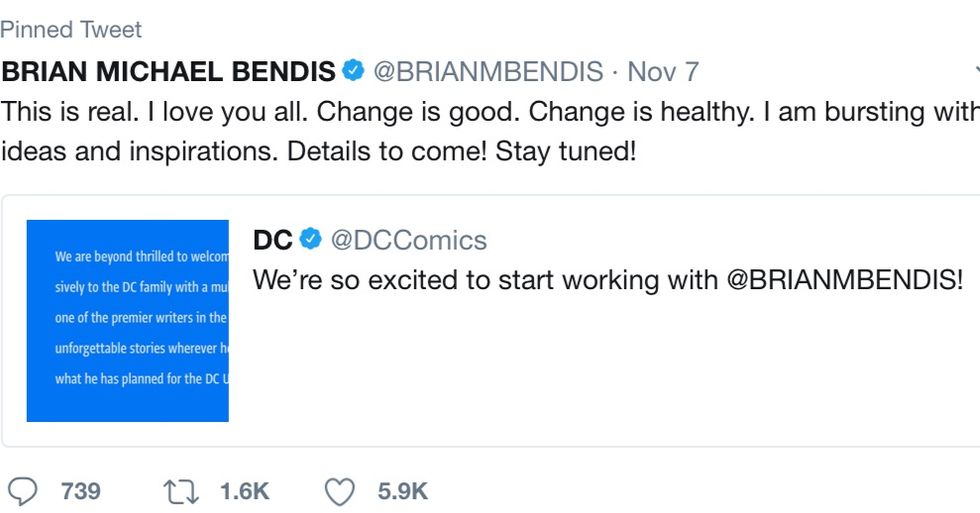Open the tweet options chevron at top right

click(976, 72)
